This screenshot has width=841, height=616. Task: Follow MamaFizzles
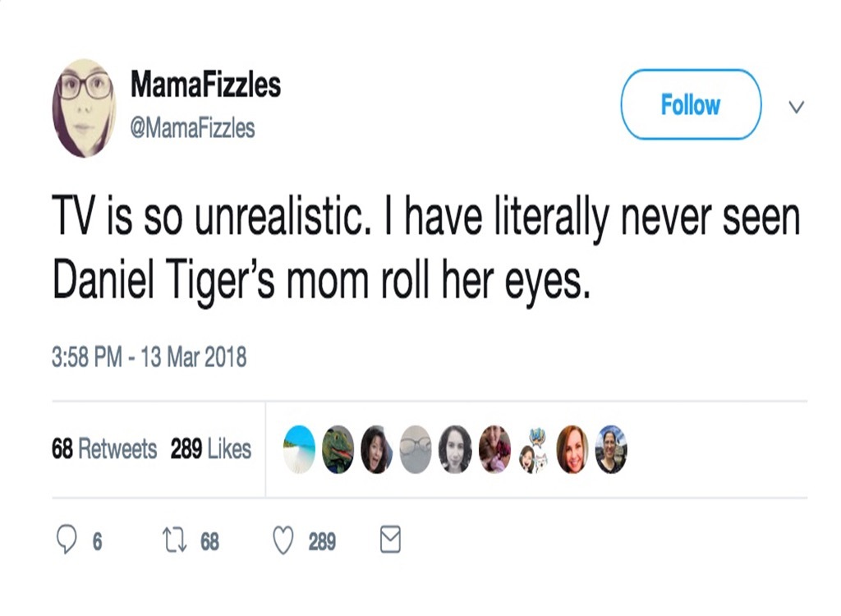691,104
